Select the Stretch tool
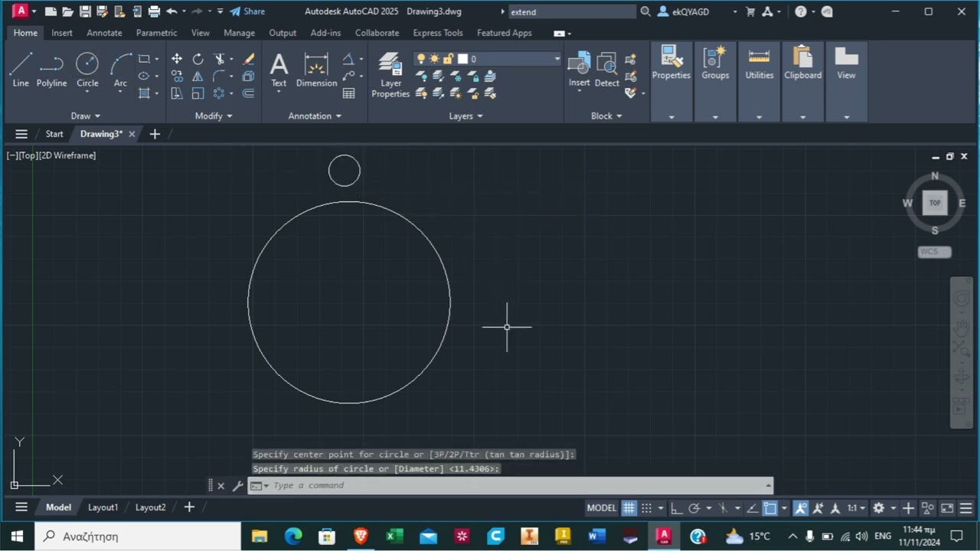This screenshot has width=980, height=551. [177, 93]
